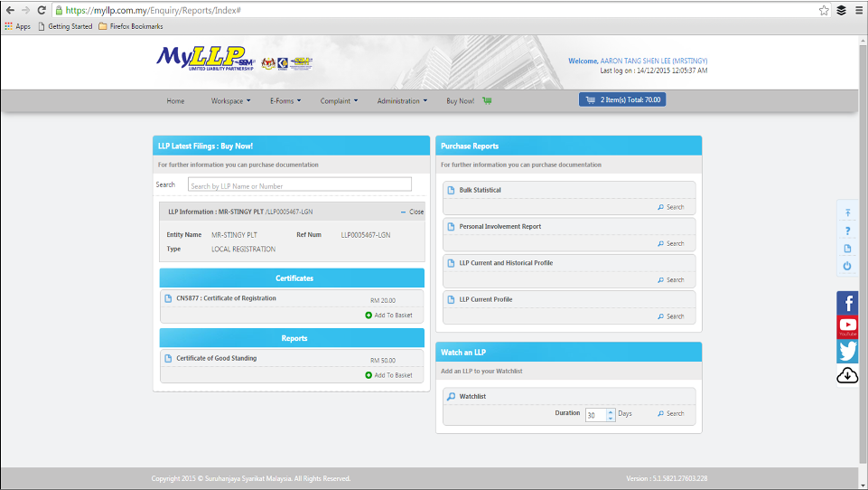Click the Search by LLP Name or Number field
Image resolution: width=868 pixels, height=490 pixels.
(300, 185)
